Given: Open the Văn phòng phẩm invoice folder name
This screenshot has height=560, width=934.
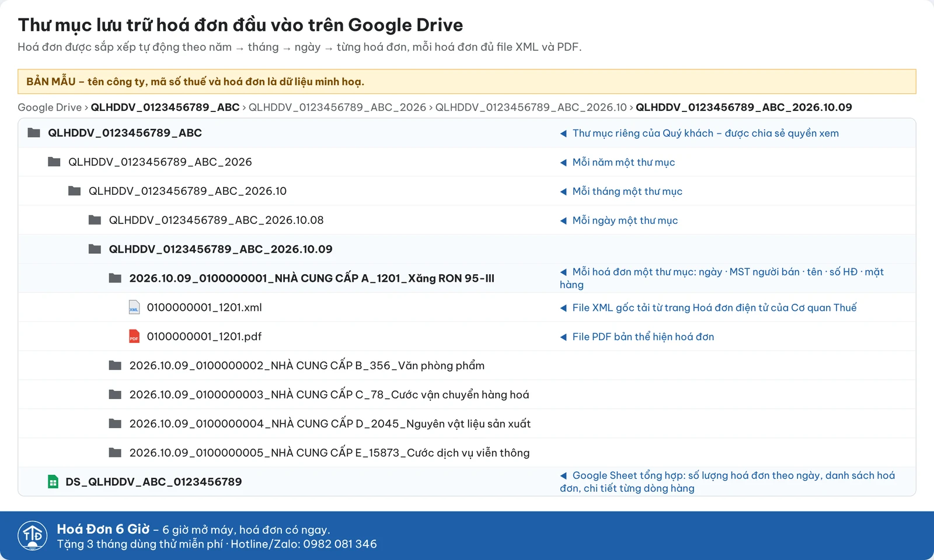Looking at the screenshot, I should point(307,366).
